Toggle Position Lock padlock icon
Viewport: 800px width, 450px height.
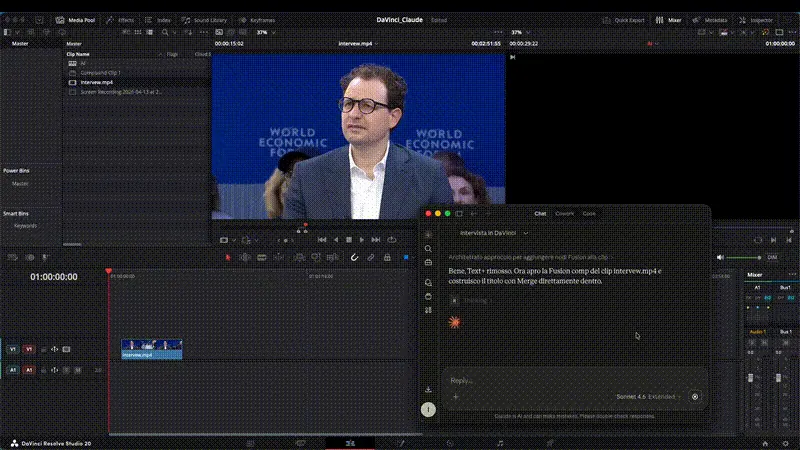coord(387,258)
